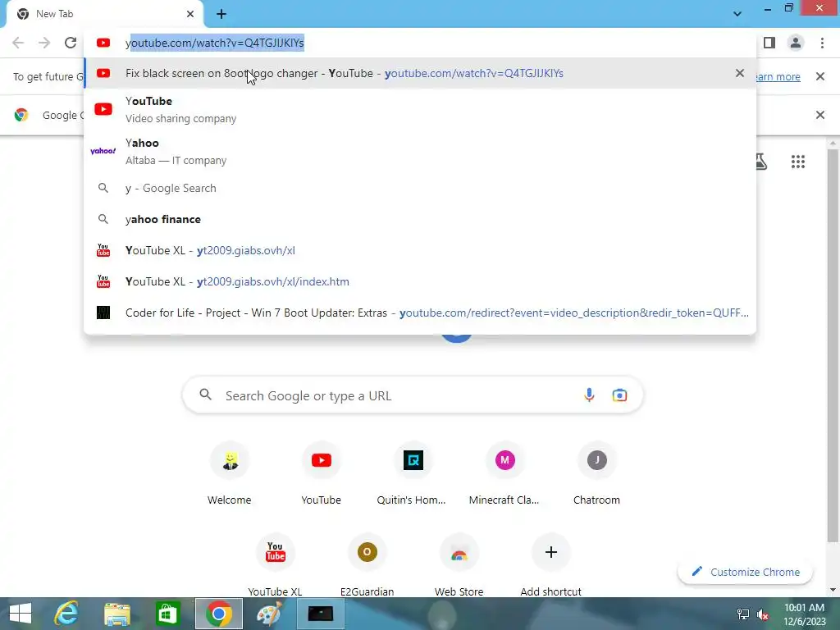Open the YouTube shortcut tile
The width and height of the screenshot is (840, 630).
tap(321, 474)
